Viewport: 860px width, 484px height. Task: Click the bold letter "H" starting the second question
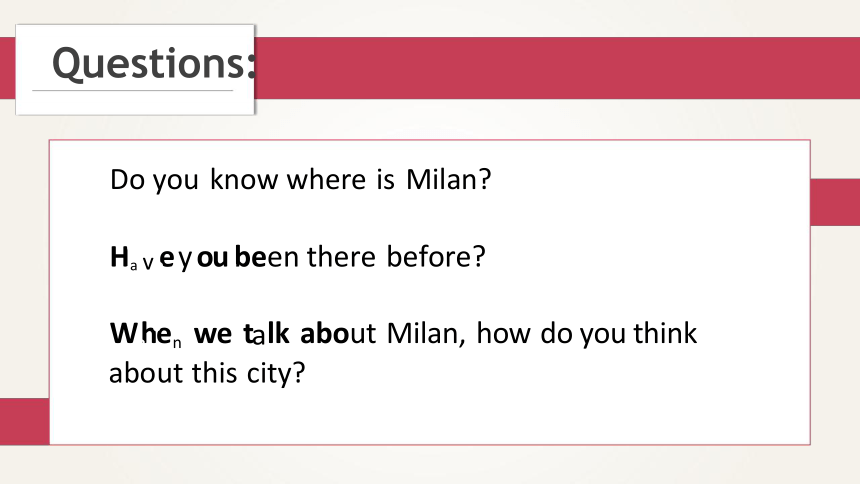tap(119, 257)
